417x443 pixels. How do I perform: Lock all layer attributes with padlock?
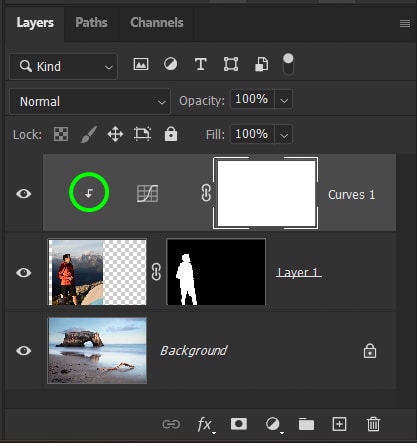coord(171,134)
